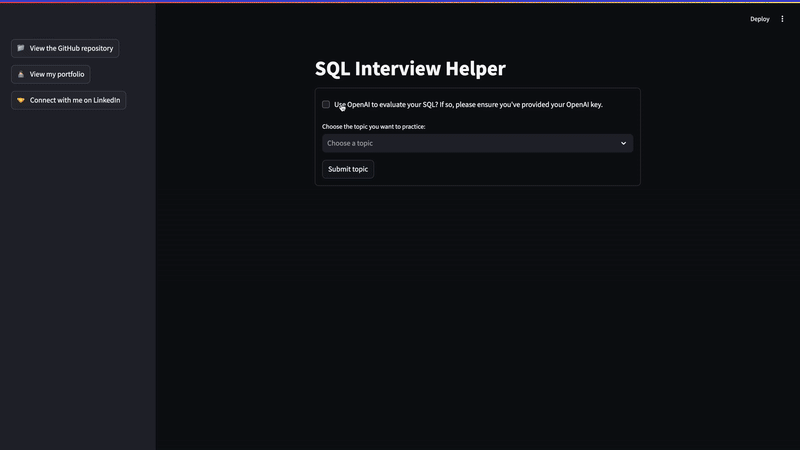This screenshot has width=800, height=450.
Task: Click the handshake icon beside the LinkedIn link
Action: click(21, 100)
